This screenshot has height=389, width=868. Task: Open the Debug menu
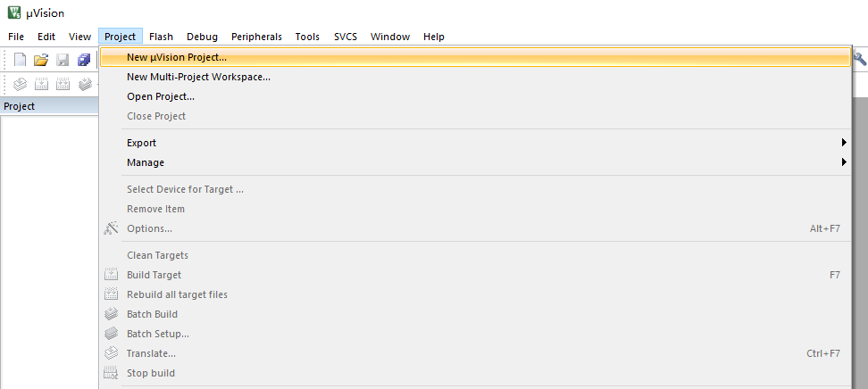coord(202,37)
